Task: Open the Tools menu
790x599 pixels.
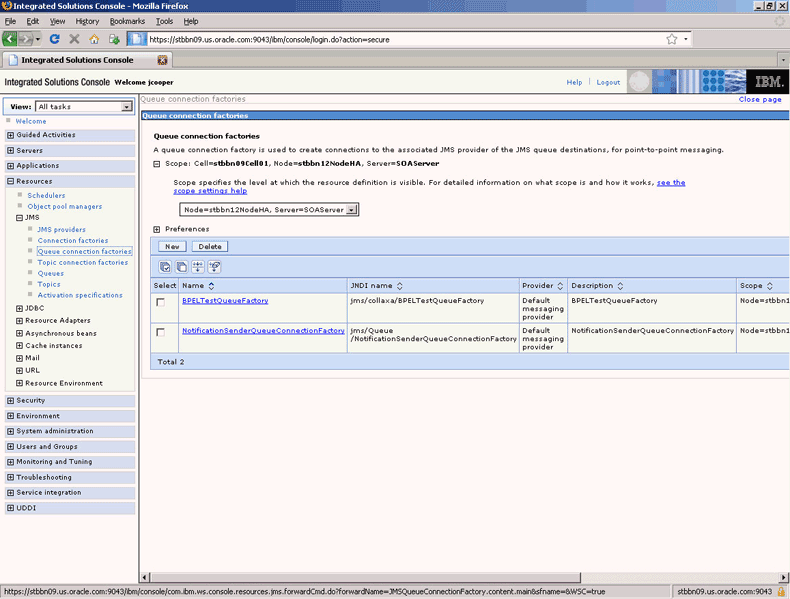Action: (x=164, y=21)
